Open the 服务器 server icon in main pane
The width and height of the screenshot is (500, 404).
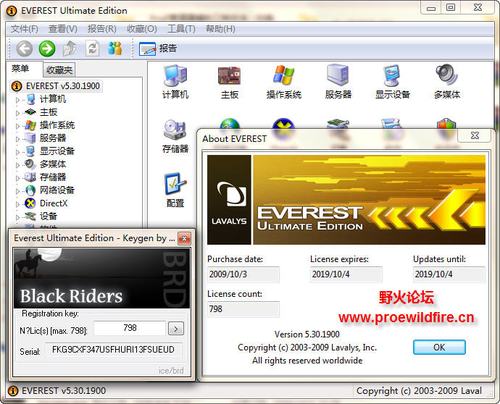[338, 82]
